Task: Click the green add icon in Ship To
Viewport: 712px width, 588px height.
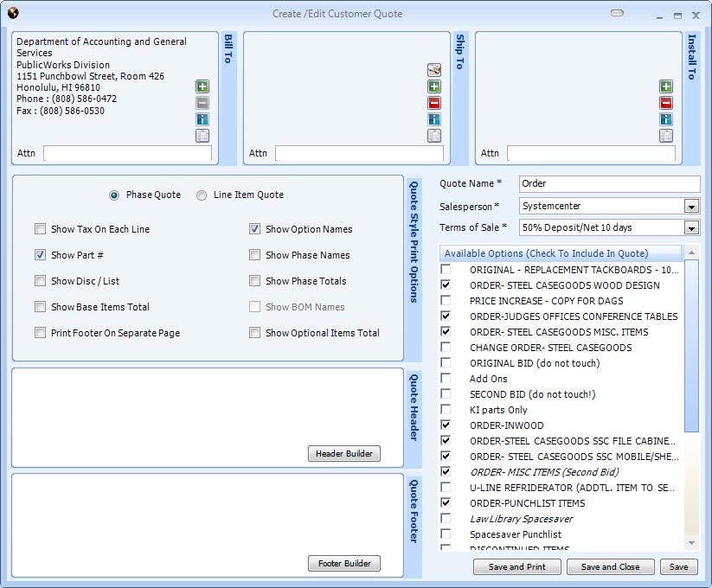Action: [x=434, y=86]
